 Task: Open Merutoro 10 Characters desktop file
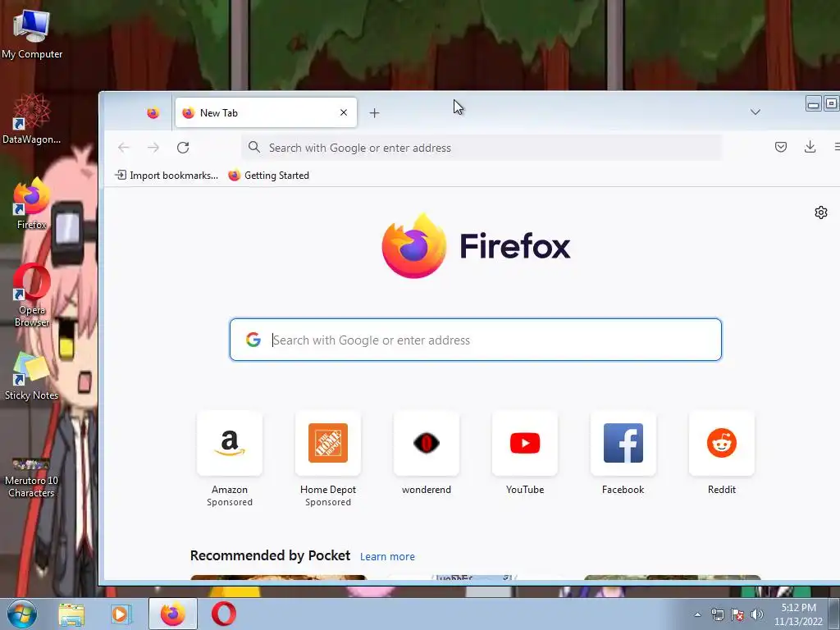32,477
